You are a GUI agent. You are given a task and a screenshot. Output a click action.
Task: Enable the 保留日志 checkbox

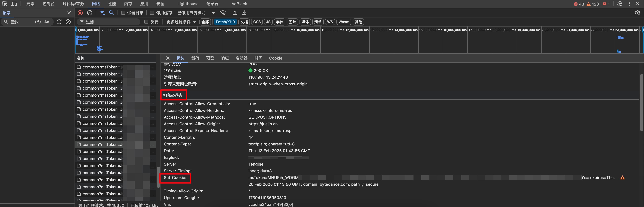point(123,13)
